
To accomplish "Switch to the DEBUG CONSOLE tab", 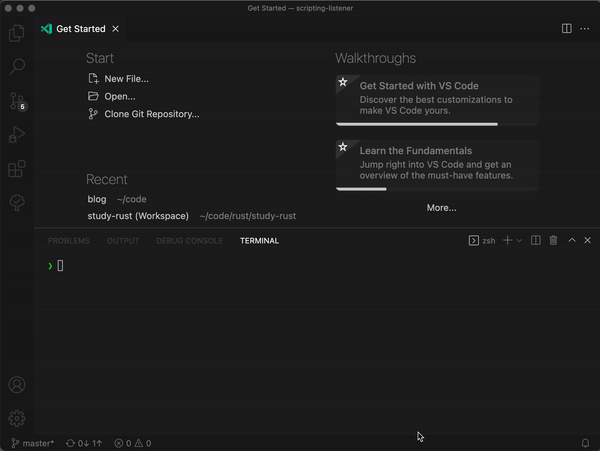I will coord(189,241).
